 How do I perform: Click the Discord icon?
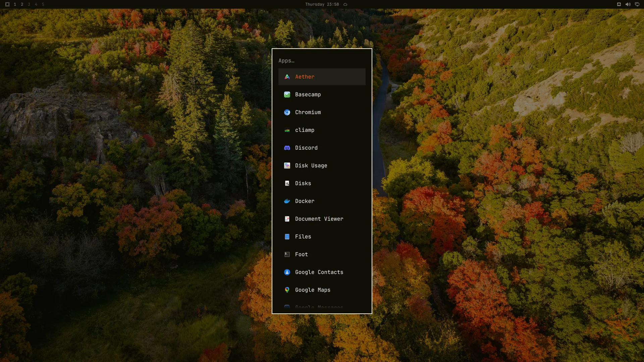click(x=287, y=148)
